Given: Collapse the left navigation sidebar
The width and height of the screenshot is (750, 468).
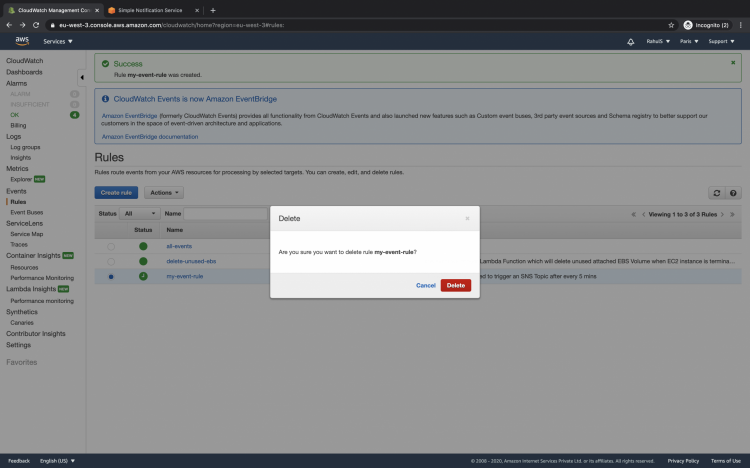Looking at the screenshot, I should pos(82,78).
